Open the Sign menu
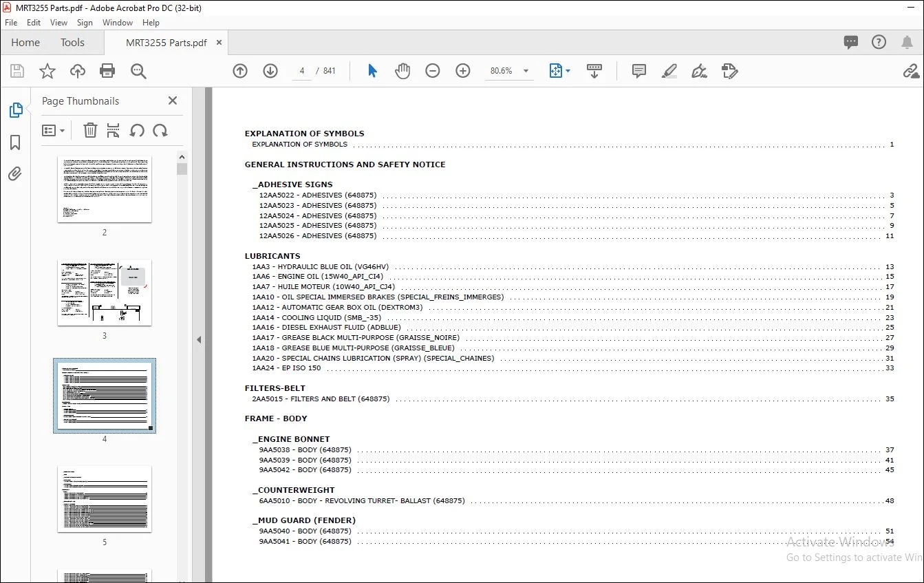Viewport: 924px width, 583px height. [x=85, y=23]
